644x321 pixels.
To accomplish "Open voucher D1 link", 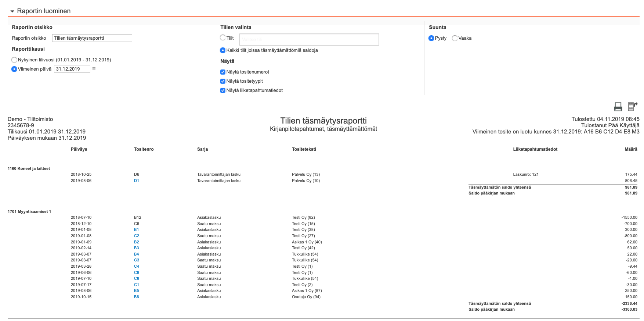I will (x=137, y=181).
